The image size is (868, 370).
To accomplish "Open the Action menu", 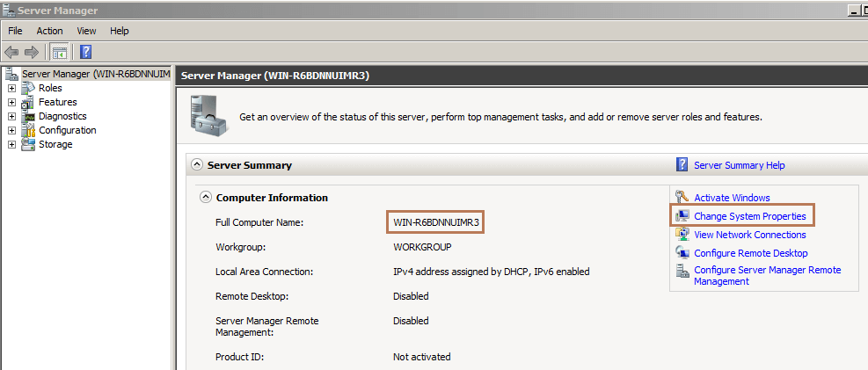I will (49, 31).
